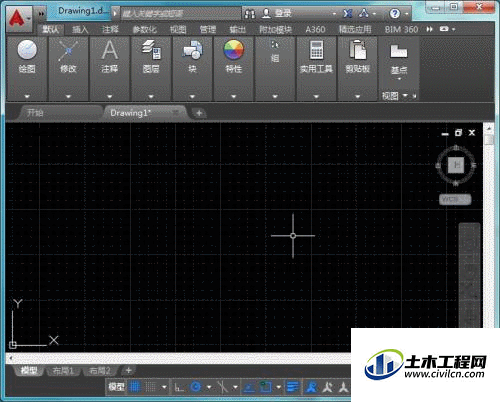Open the 剪贴板 clipboard panel icon
Screen dimensions: 500x402
358,50
